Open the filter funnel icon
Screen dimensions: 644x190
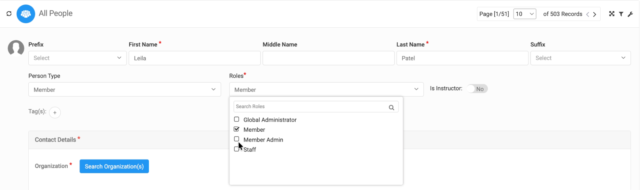(621, 14)
